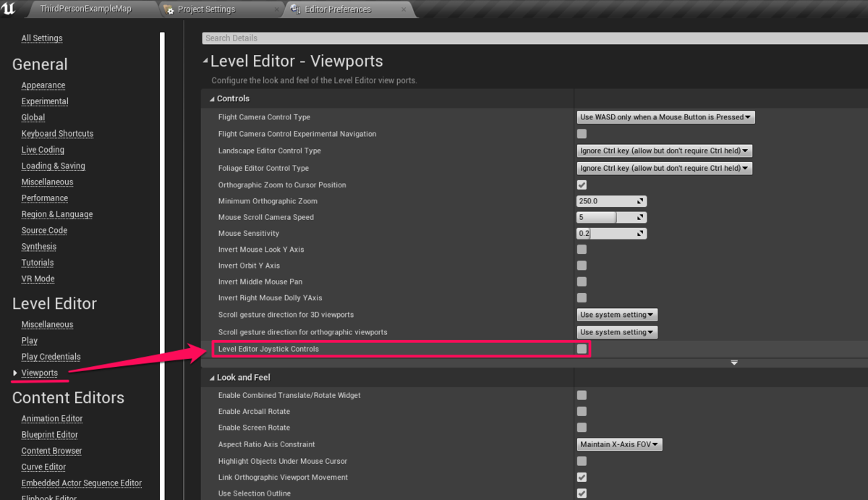Switch to Project Settings tab
The width and height of the screenshot is (868, 500).
click(x=221, y=9)
